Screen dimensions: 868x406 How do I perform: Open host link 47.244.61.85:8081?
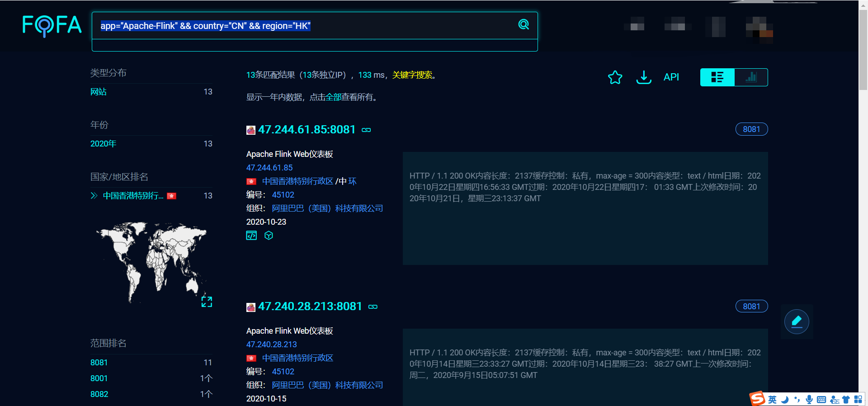tap(307, 130)
